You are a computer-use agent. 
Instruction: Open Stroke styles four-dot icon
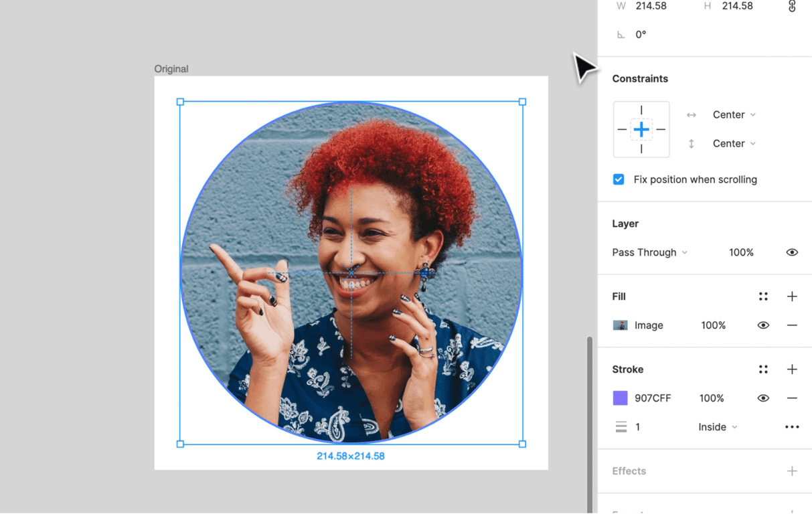(763, 369)
